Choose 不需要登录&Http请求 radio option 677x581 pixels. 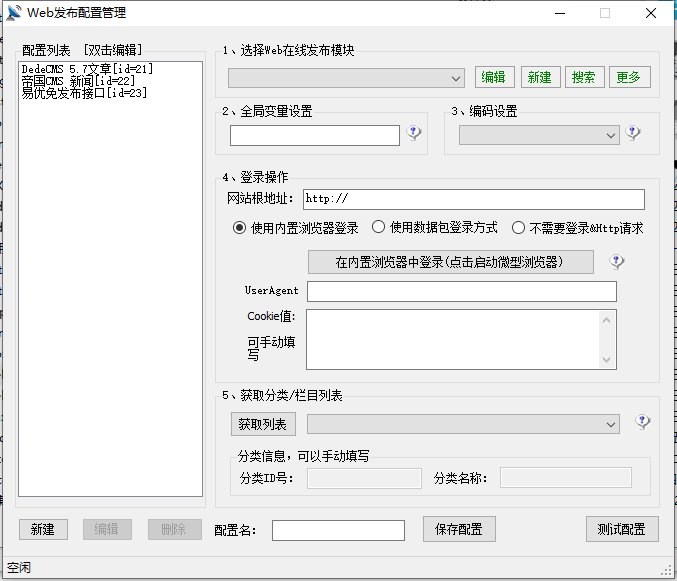[x=518, y=228]
